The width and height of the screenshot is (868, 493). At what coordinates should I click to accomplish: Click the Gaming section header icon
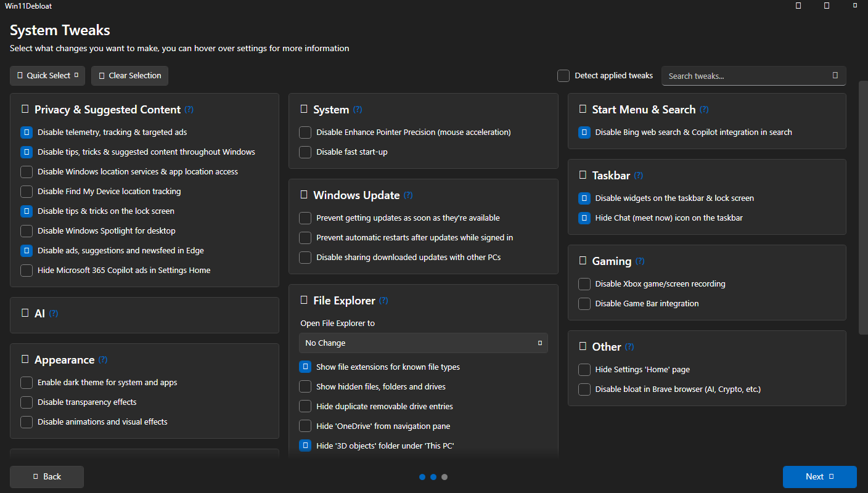click(x=583, y=261)
